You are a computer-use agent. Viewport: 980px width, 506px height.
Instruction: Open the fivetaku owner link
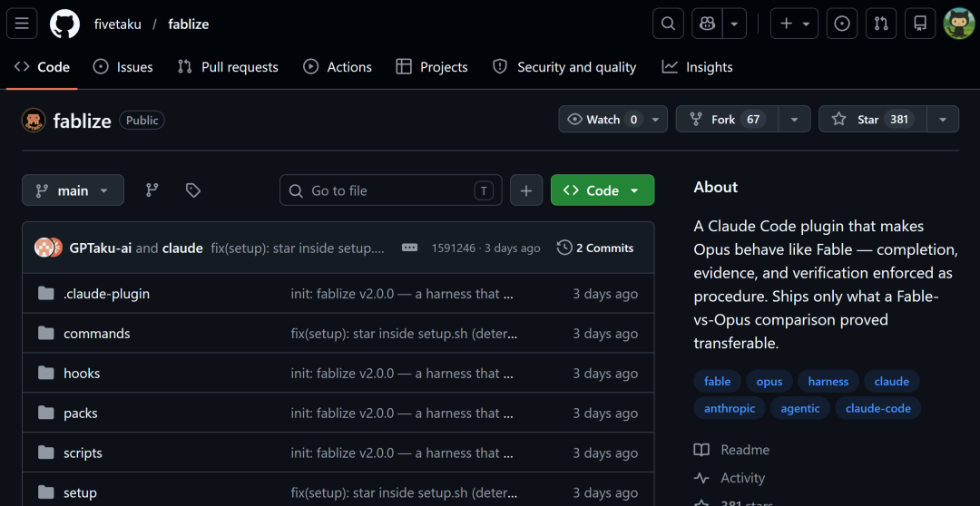click(117, 24)
